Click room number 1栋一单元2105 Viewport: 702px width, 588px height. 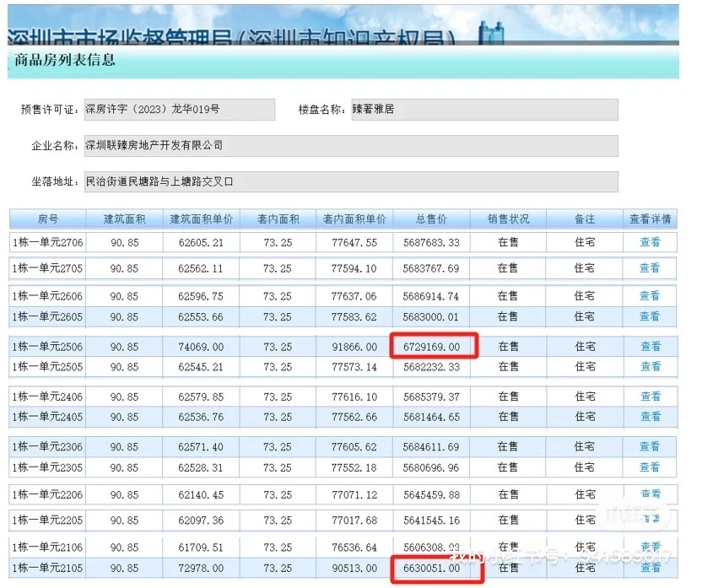[x=47, y=569]
